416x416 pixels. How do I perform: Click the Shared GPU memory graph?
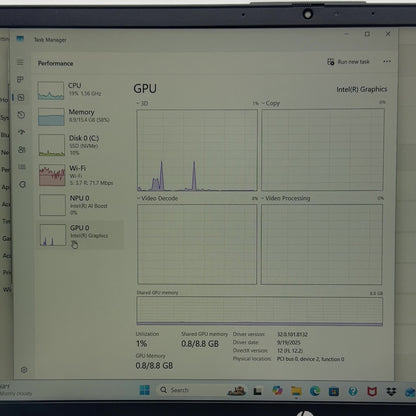259,311
